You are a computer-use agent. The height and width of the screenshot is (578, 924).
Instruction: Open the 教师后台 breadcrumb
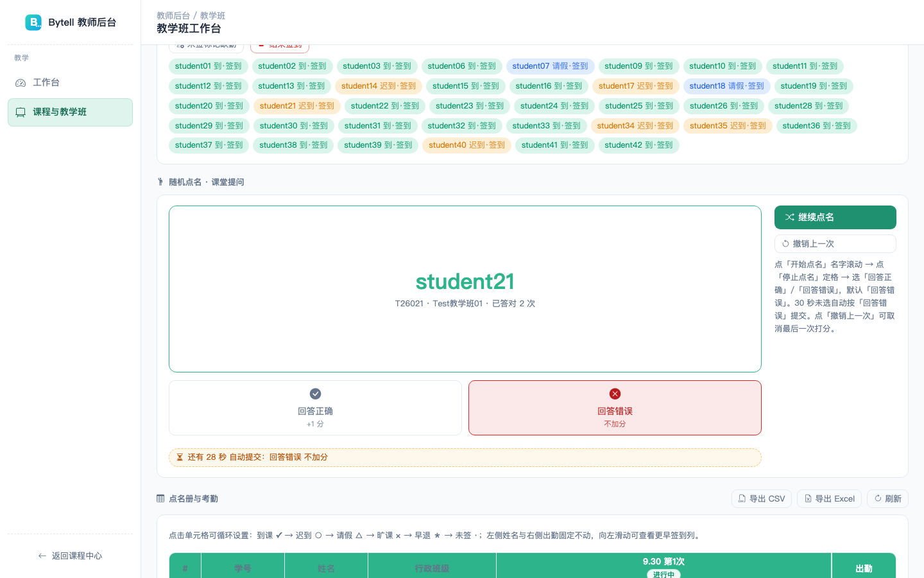click(173, 15)
